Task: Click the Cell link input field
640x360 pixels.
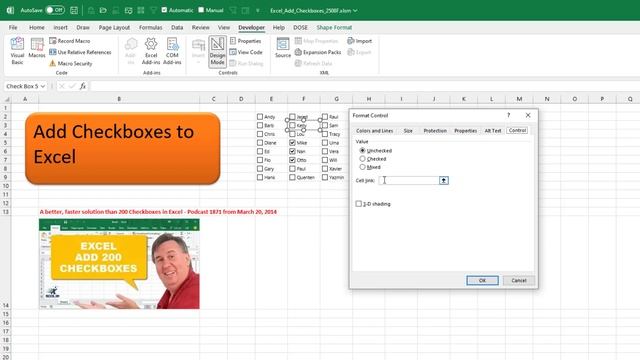Action: click(x=409, y=180)
